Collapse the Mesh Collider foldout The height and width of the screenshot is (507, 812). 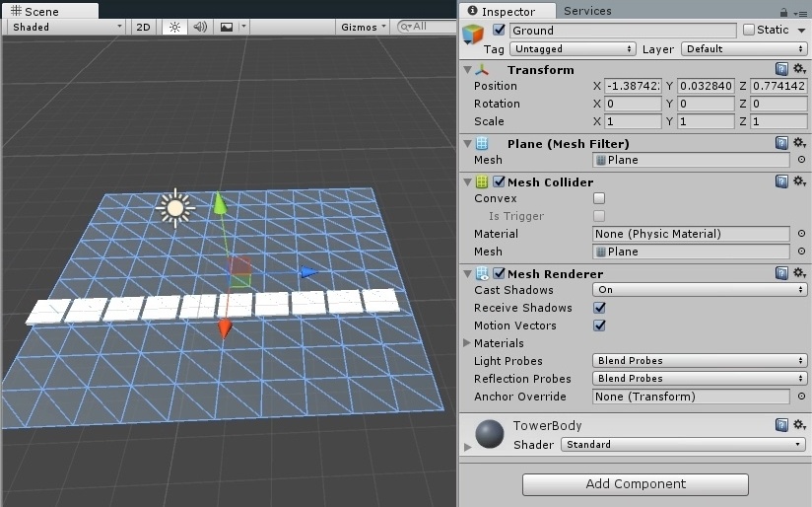click(x=467, y=181)
